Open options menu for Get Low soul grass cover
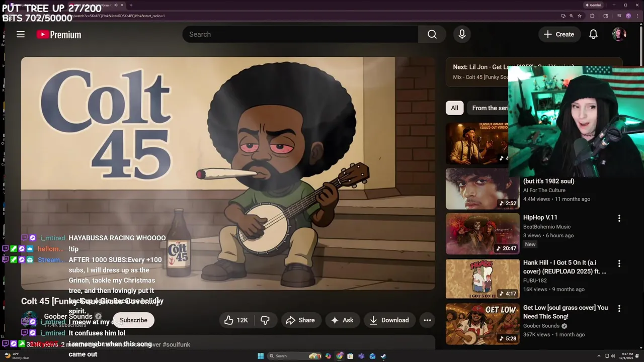 619,308
